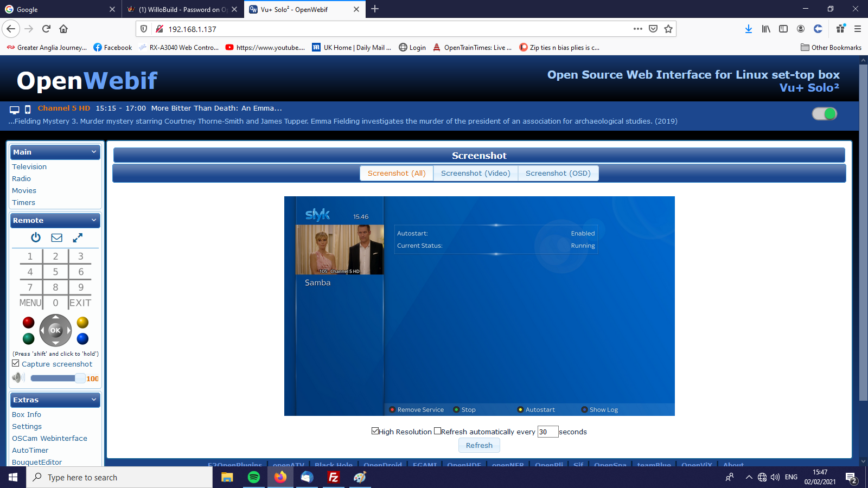Adjust the volume slider handle

(x=80, y=378)
